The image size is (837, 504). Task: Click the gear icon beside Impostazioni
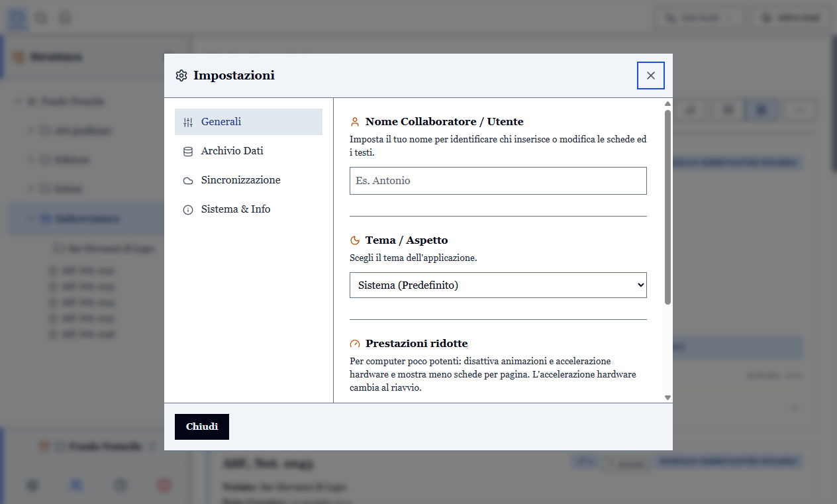[181, 76]
